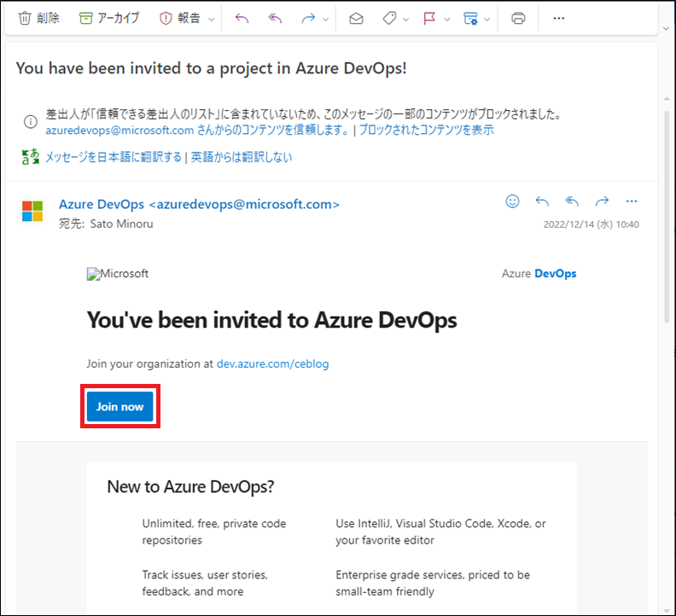This screenshot has width=676, height=616.
Task: Open dev.azure.com/ceblog organization link
Action: point(272,363)
